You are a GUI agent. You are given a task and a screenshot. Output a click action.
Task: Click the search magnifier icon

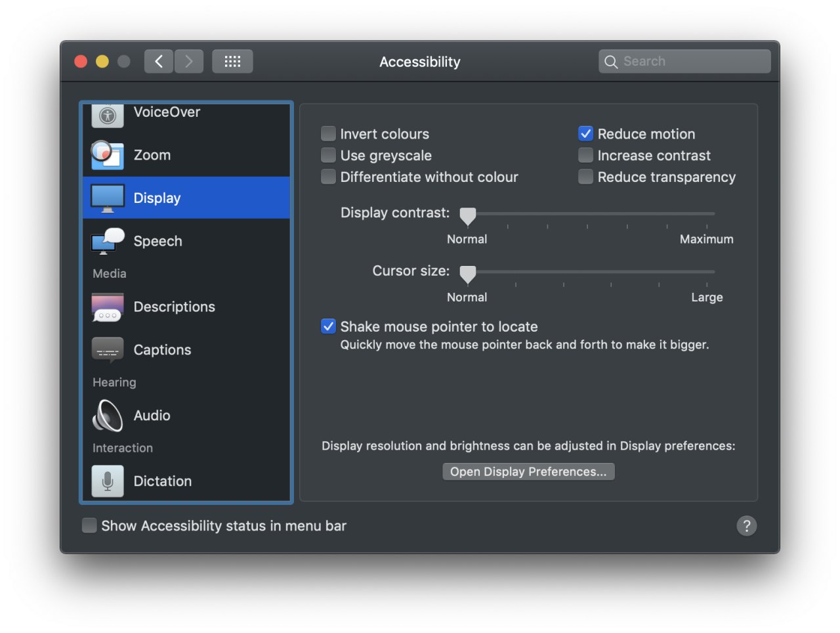coord(611,62)
